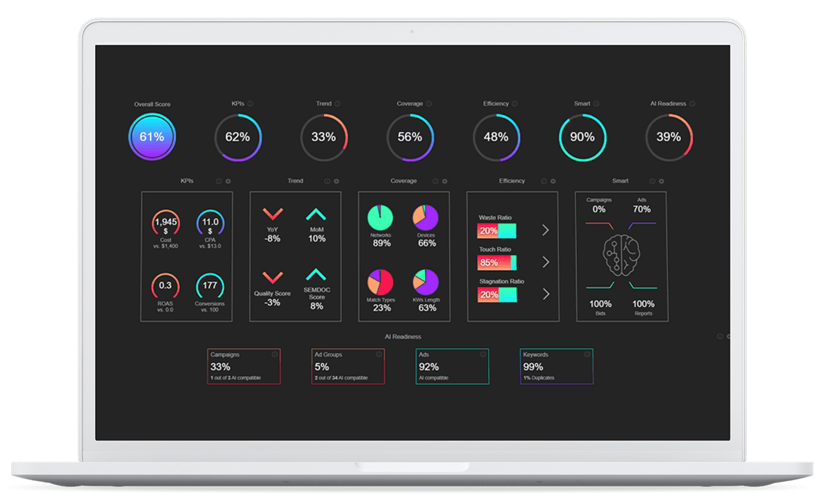Click the Overall Score 61% gauge
The width and height of the screenshot is (833, 504).
[x=151, y=137]
